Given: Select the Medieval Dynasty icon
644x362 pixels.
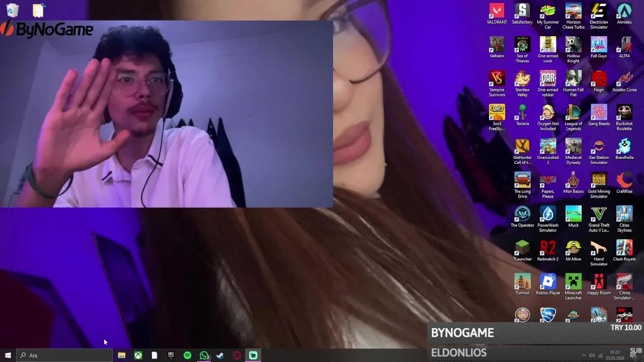Looking at the screenshot, I should pos(573,151).
